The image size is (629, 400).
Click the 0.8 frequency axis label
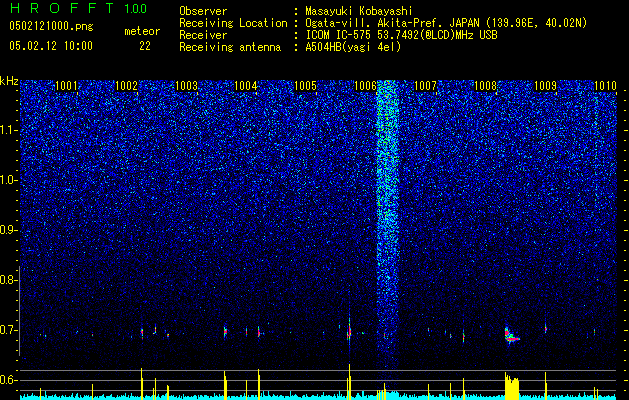pos(8,280)
